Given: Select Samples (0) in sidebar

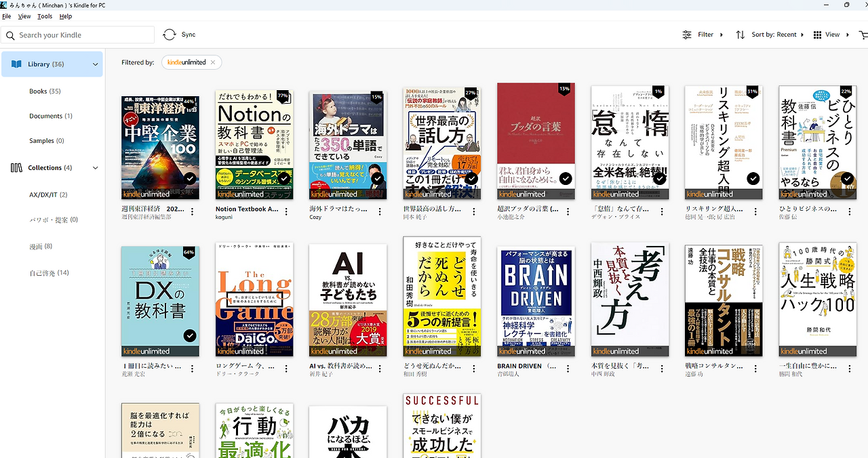Looking at the screenshot, I should point(46,141).
